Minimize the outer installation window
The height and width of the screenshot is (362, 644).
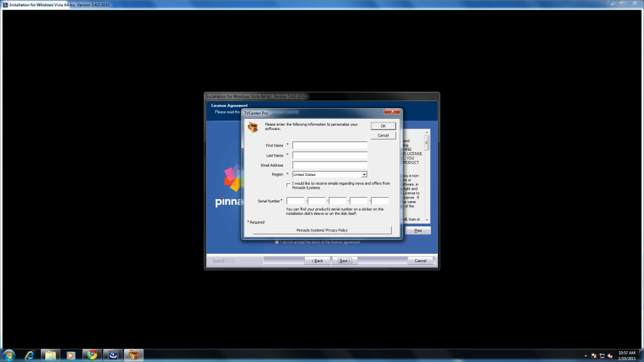tap(612, 4)
